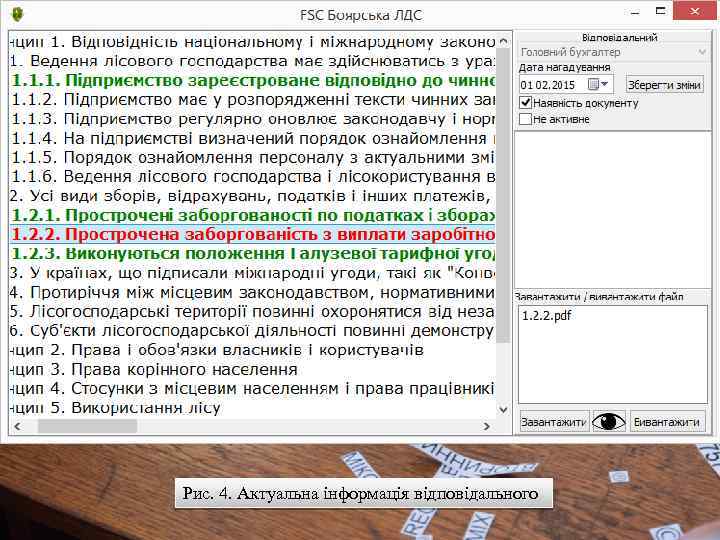Click the Завантажити button
720x540 pixels.
[x=554, y=422]
